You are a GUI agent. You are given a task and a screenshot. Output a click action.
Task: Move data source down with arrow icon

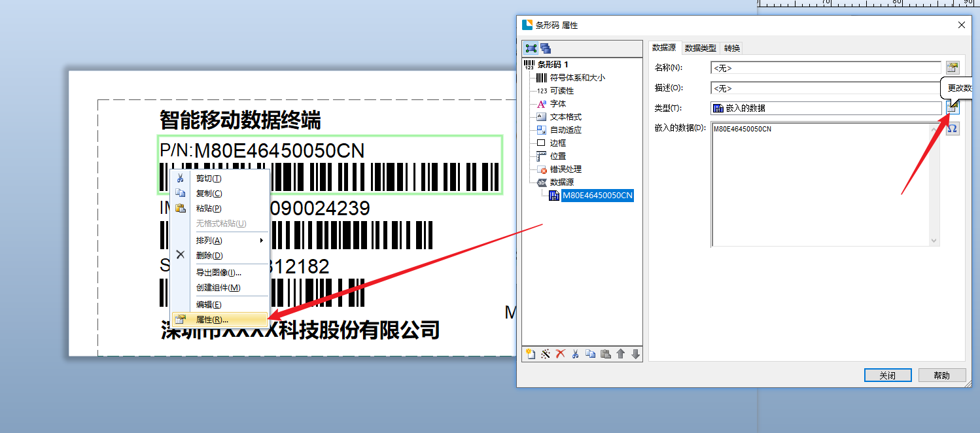(x=635, y=354)
